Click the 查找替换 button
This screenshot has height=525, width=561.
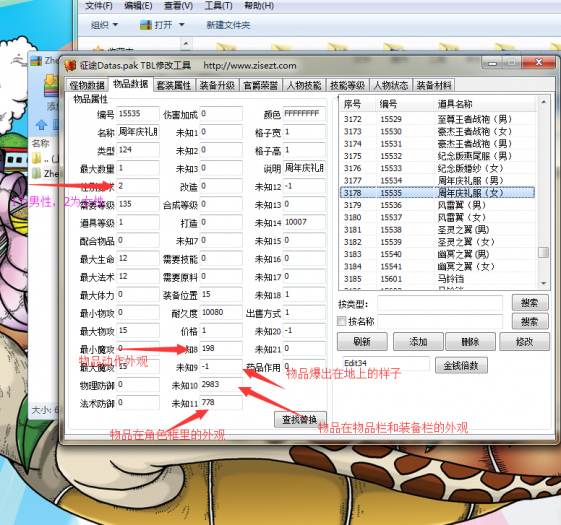pos(300,419)
